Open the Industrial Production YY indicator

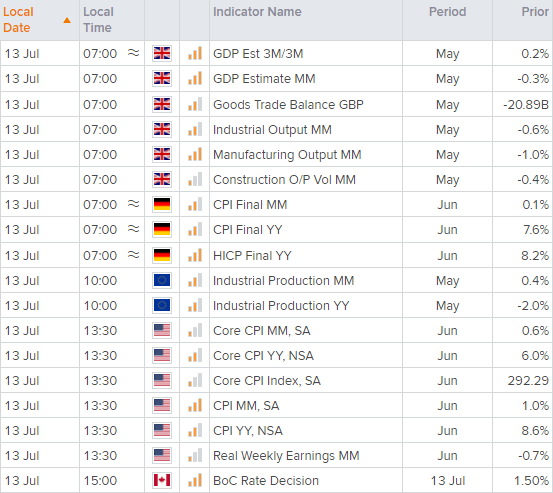coord(281,306)
